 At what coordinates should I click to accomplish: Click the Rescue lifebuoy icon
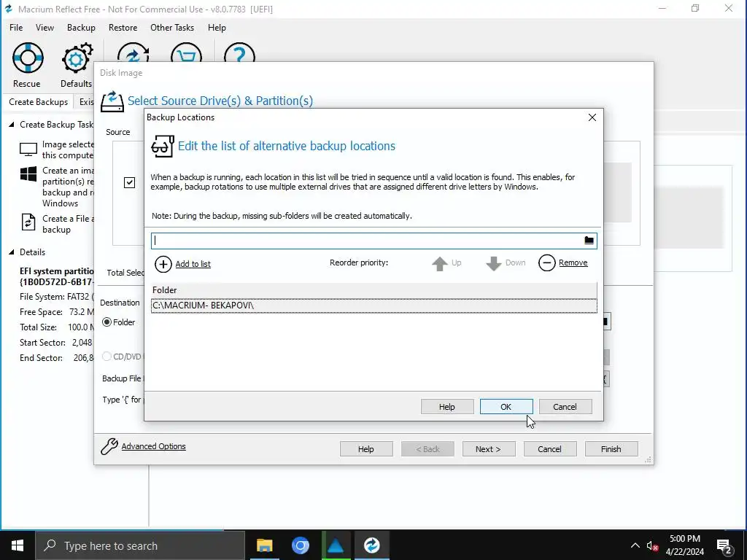tap(28, 58)
